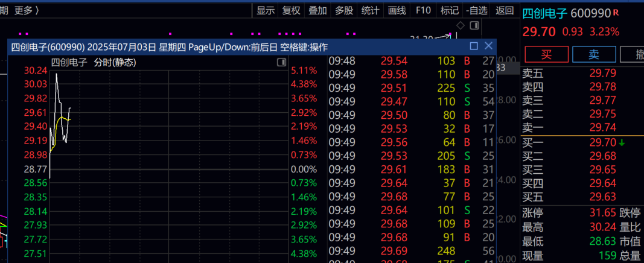Select the 四创电子 stock name header

pyautogui.click(x=546, y=13)
